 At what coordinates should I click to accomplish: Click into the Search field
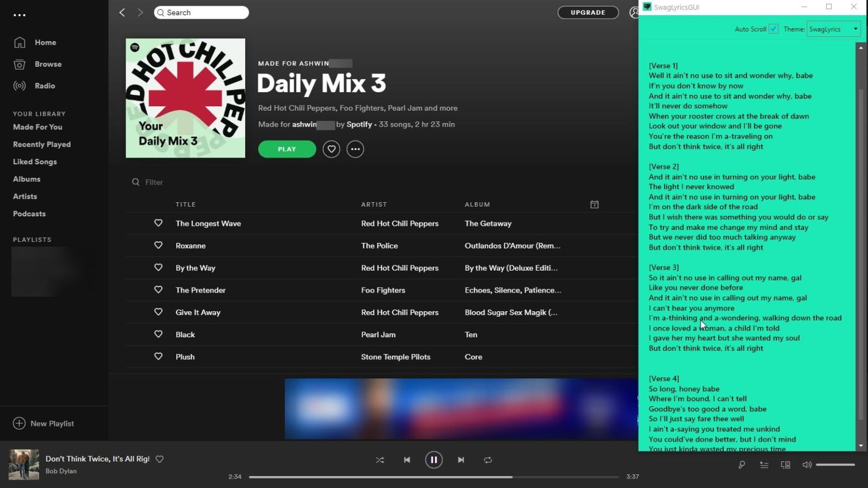pyautogui.click(x=201, y=12)
